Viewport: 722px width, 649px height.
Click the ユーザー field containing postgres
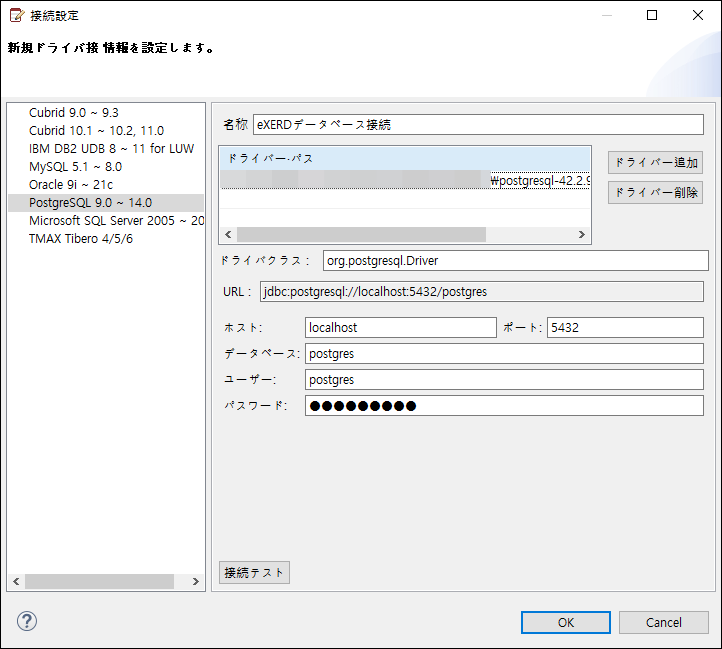[x=504, y=380]
